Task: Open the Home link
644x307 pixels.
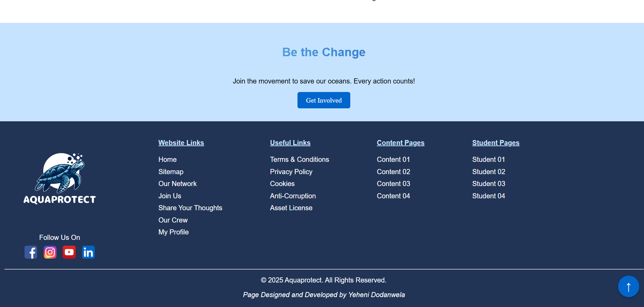Action: tap(167, 159)
